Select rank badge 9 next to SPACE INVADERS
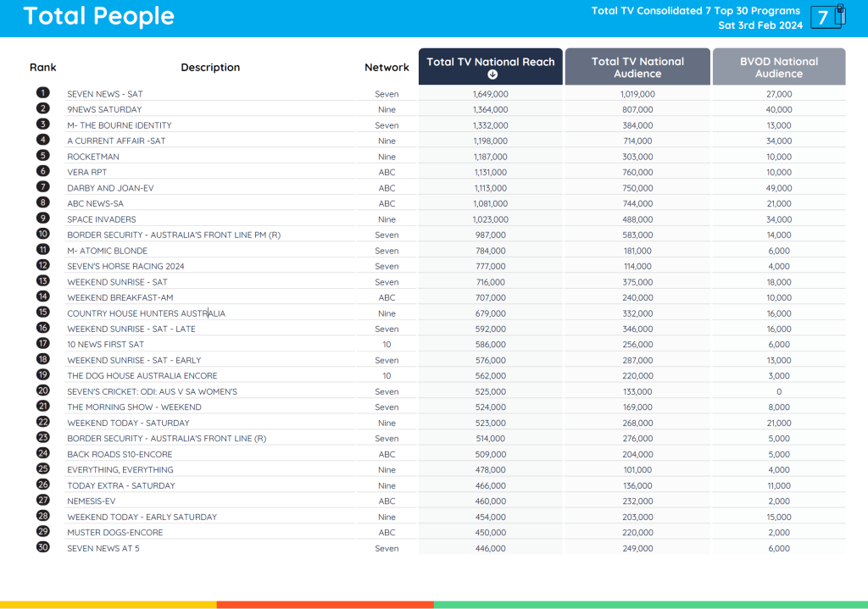The height and width of the screenshot is (609, 868). coord(42,219)
